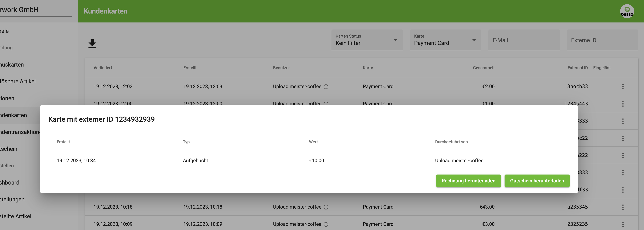Click the download export icon
Screen dimensions: 644x230
(92, 44)
